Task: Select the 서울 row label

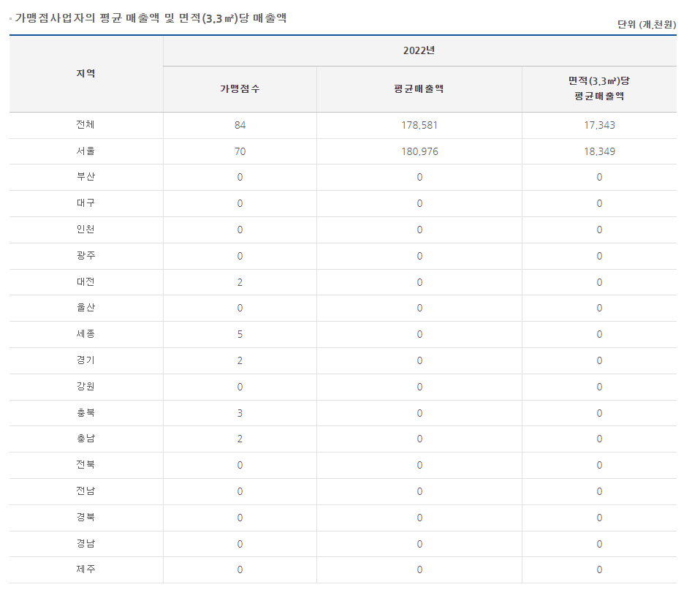Action: click(x=85, y=151)
